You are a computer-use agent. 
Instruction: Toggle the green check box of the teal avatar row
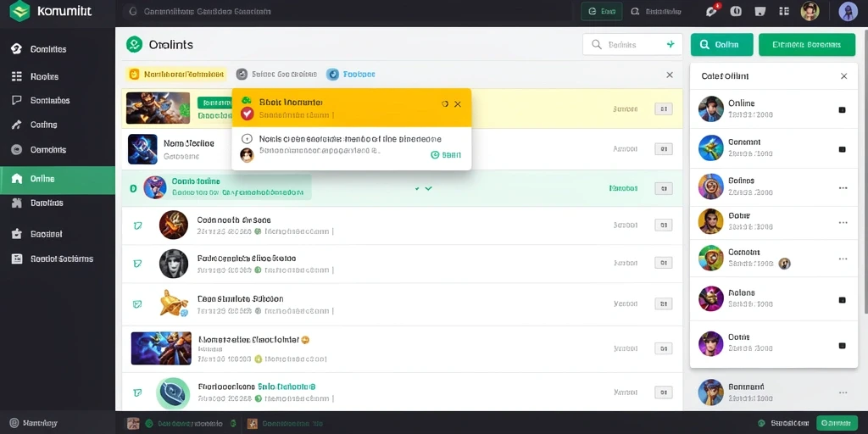click(x=138, y=392)
